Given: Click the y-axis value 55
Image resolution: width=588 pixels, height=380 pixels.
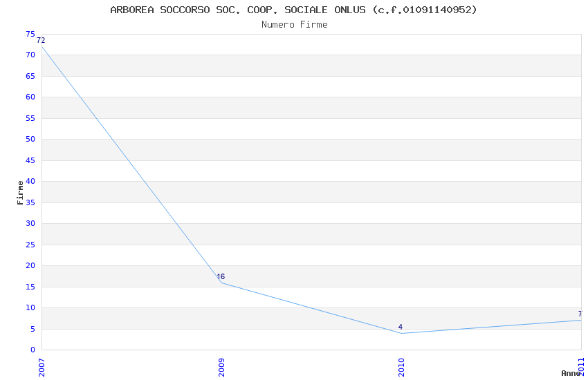Looking at the screenshot, I should point(30,118).
